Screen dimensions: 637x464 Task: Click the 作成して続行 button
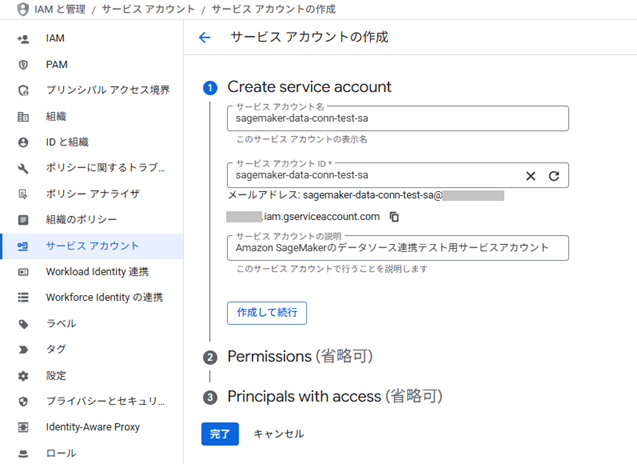(x=267, y=313)
